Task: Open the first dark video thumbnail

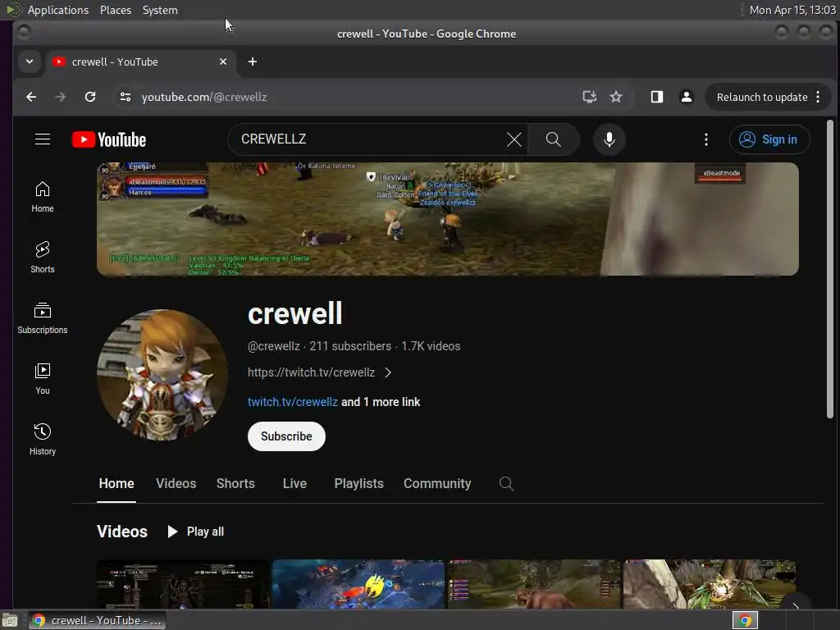Action: point(183,584)
